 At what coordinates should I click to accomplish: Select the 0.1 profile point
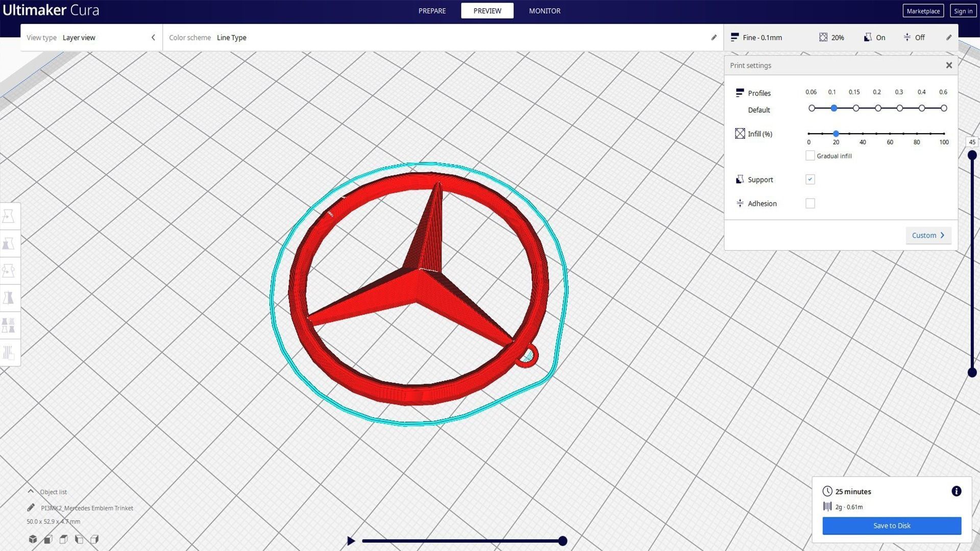[x=834, y=108]
